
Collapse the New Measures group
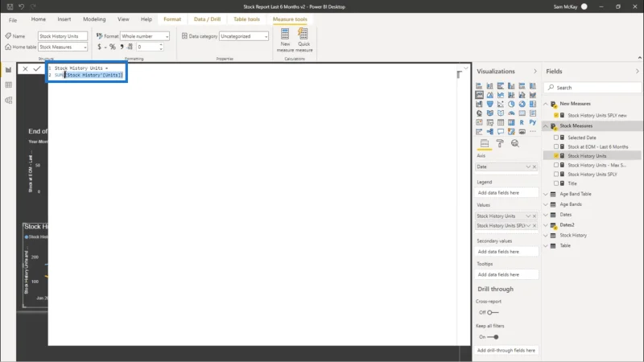(546, 104)
